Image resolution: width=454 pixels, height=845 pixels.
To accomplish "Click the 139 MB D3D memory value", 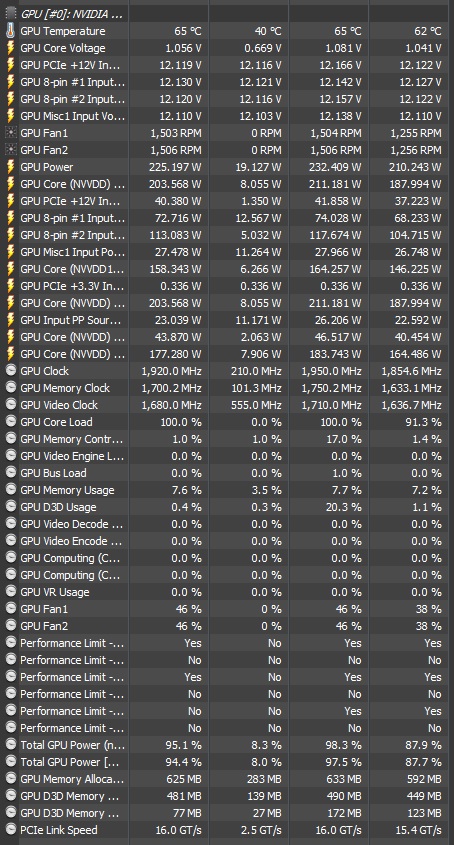I will click(x=265, y=796).
